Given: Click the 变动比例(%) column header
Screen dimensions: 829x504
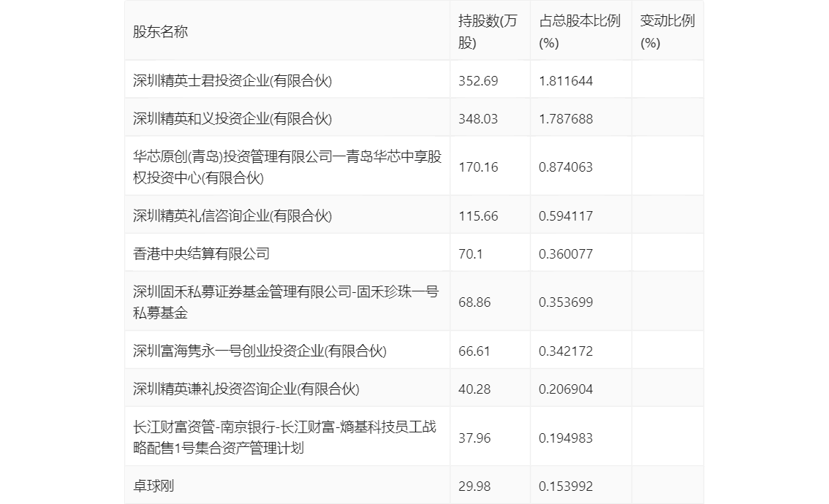Looking at the screenshot, I should point(667,31).
